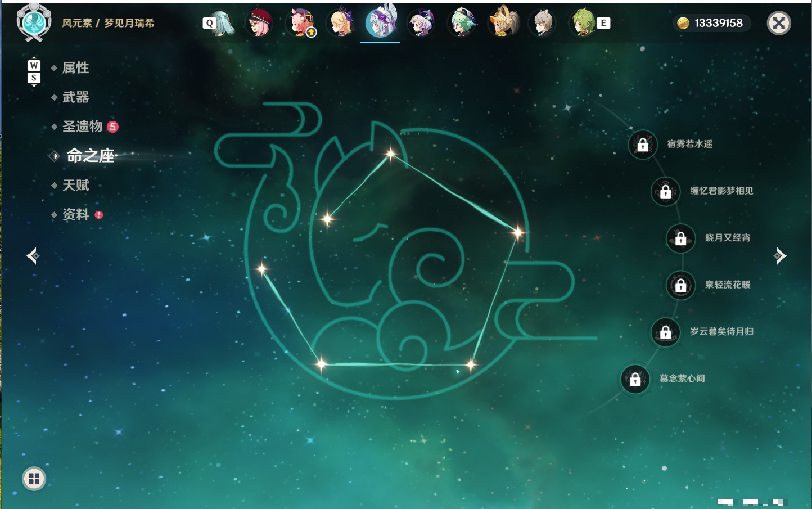Select the gray-haired character avatar
Screen dimensions: 812x509
coord(543,23)
